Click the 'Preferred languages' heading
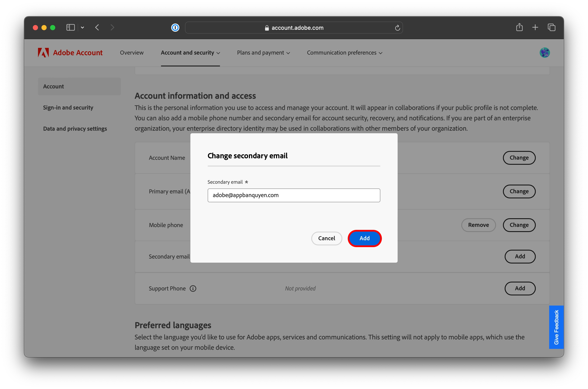 pos(173,325)
